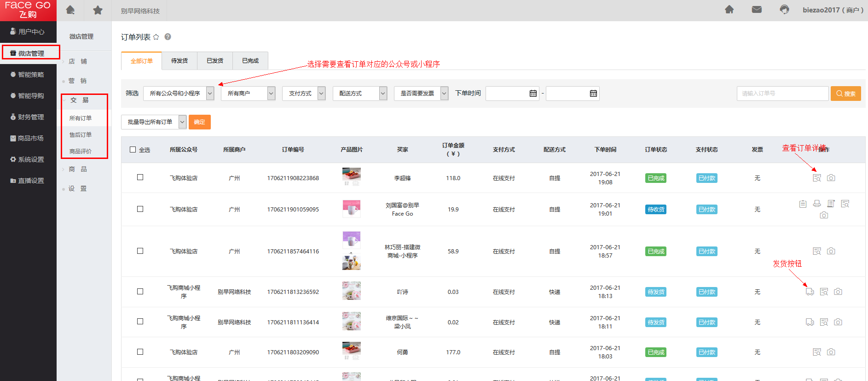Switch to the 已完成 tab
The height and width of the screenshot is (381, 868).
tap(250, 61)
